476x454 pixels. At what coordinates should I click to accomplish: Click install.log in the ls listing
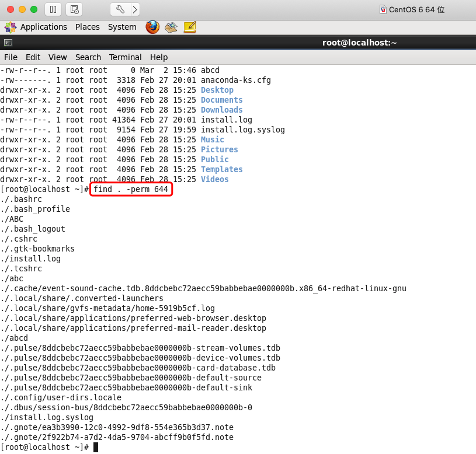(226, 120)
